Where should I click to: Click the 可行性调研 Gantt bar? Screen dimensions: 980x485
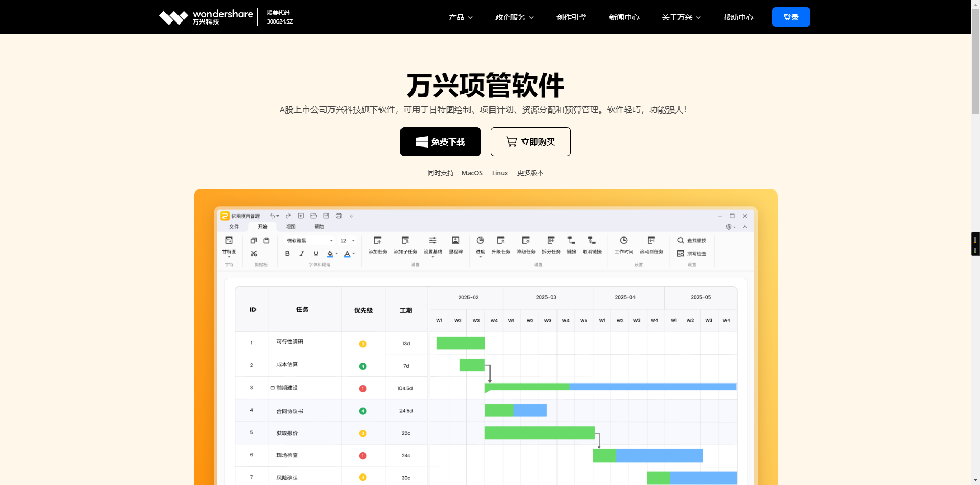[461, 343]
